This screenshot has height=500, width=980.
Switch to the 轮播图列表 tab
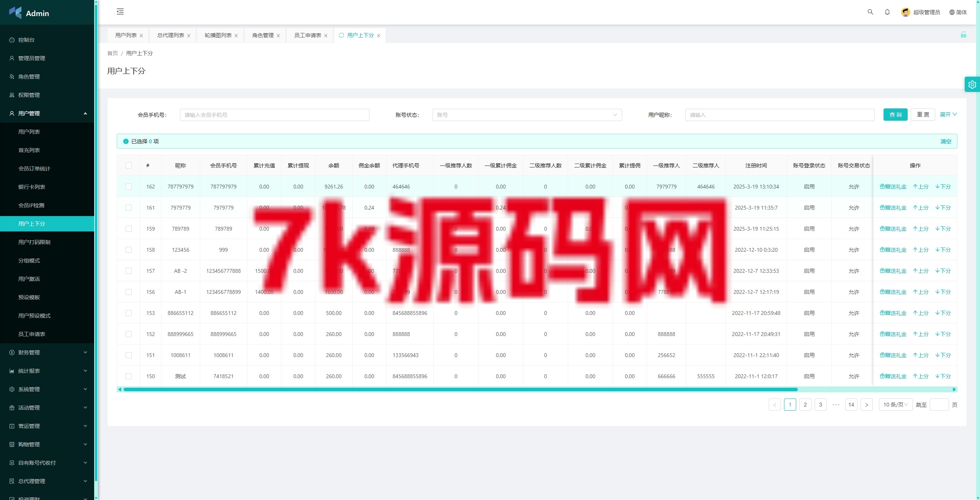[218, 35]
